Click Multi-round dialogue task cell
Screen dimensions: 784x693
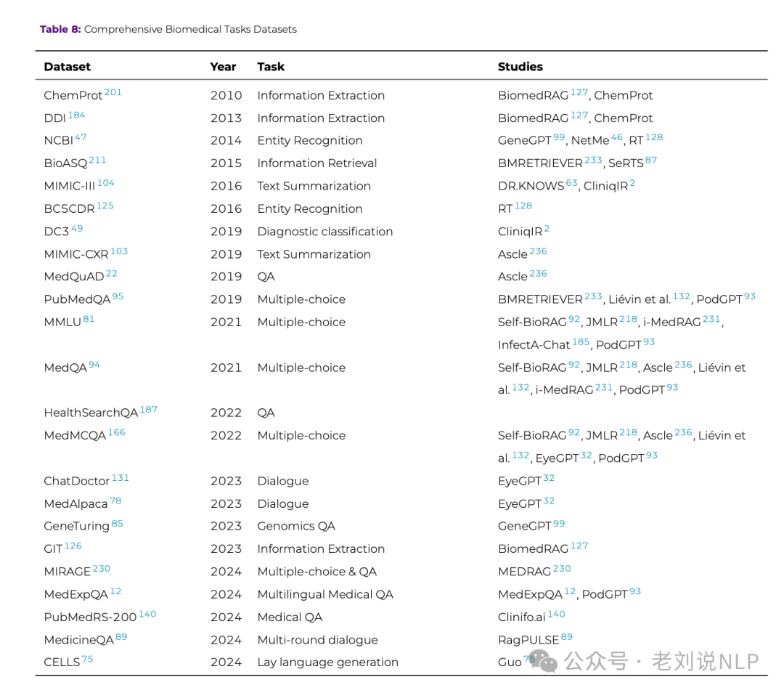pyautogui.click(x=317, y=640)
